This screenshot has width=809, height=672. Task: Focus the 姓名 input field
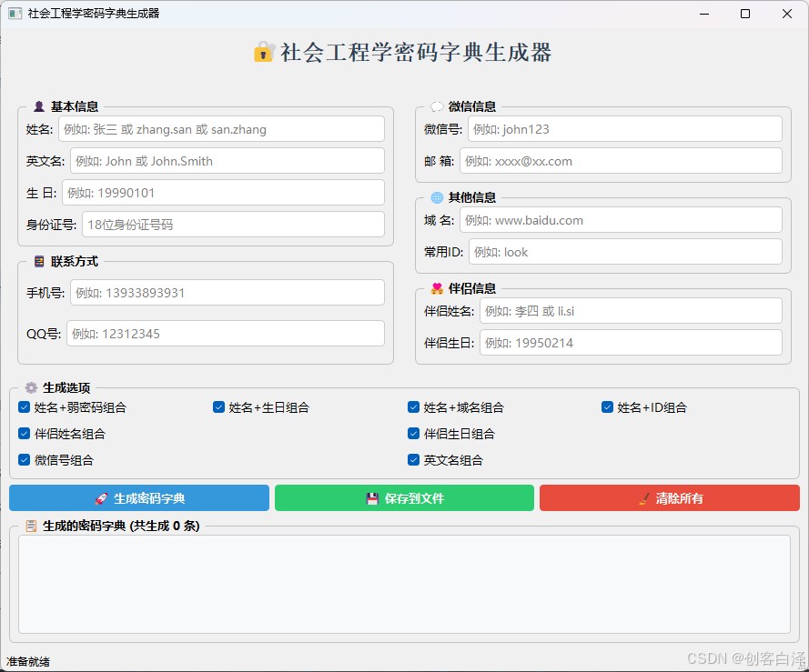221,129
